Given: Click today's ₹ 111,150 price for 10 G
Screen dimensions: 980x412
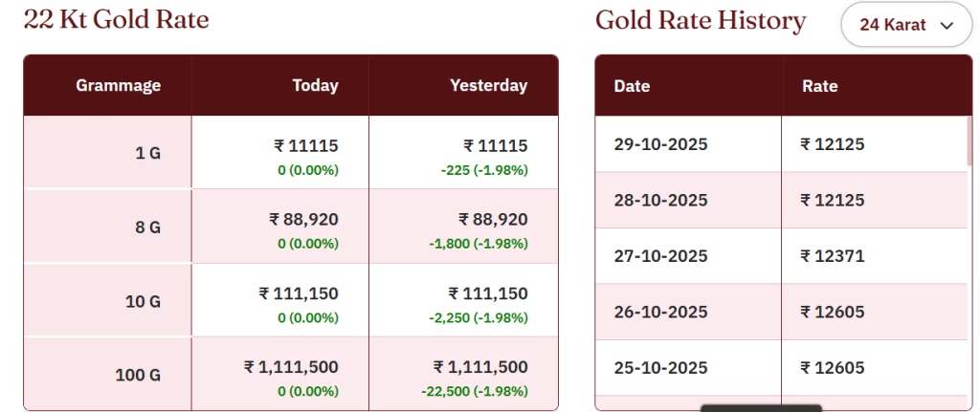Looking at the screenshot, I should (299, 293).
